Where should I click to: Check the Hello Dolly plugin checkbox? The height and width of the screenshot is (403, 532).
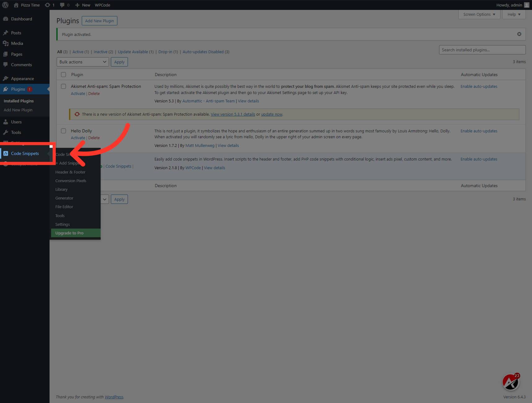click(x=63, y=131)
